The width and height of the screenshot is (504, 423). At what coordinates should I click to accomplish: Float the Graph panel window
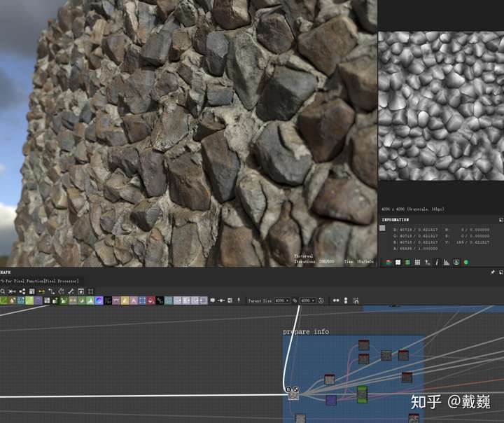pos(500,272)
